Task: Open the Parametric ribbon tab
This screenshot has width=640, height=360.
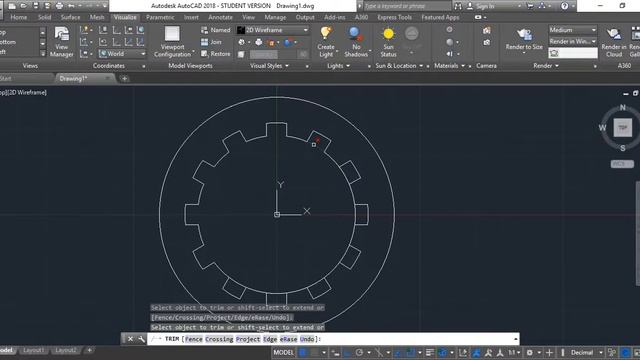Action: [160, 17]
